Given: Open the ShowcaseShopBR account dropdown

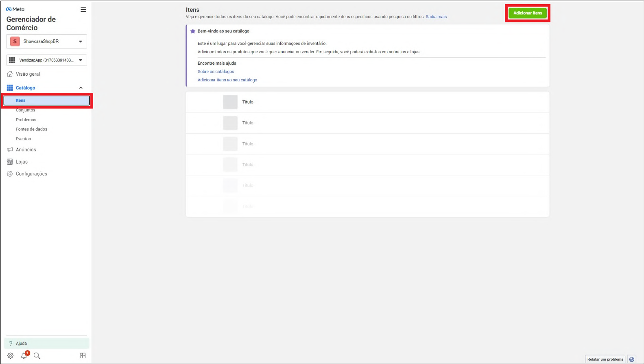Looking at the screenshot, I should point(46,41).
